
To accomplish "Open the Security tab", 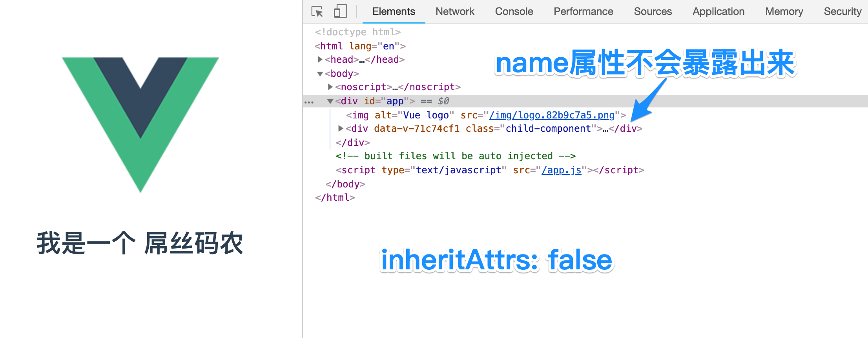I will 842,11.
